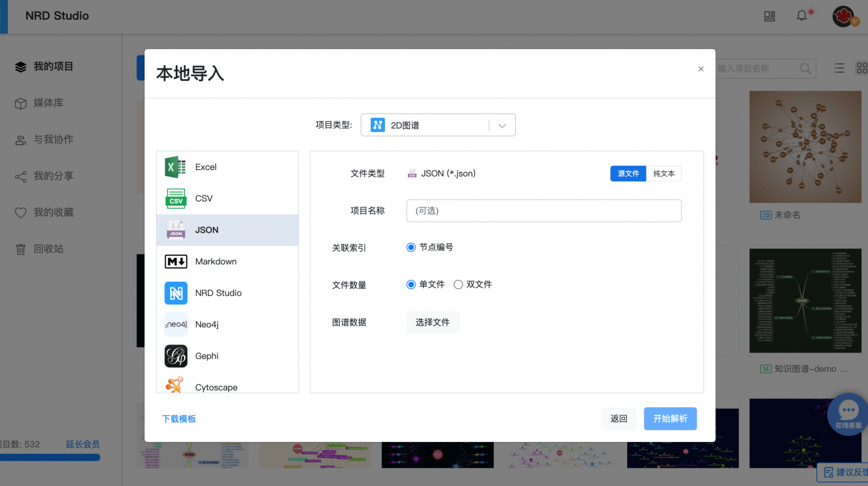Choose the Gephi import format
The image size is (868, 486).
(x=206, y=356)
